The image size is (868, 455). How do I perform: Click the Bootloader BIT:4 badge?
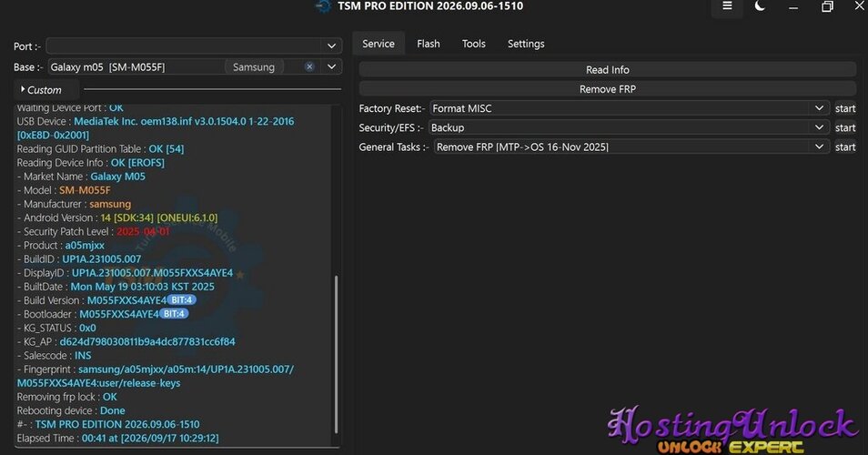point(174,314)
